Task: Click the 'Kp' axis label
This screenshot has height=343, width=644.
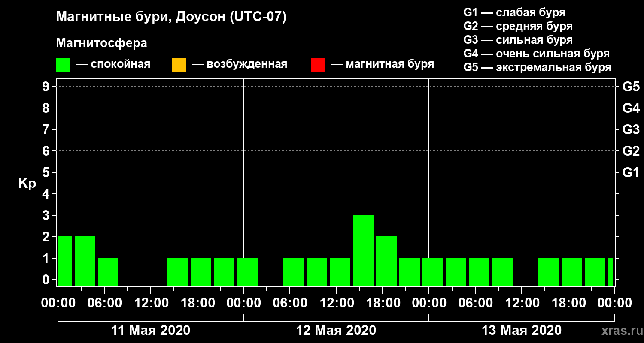Action: [27, 184]
